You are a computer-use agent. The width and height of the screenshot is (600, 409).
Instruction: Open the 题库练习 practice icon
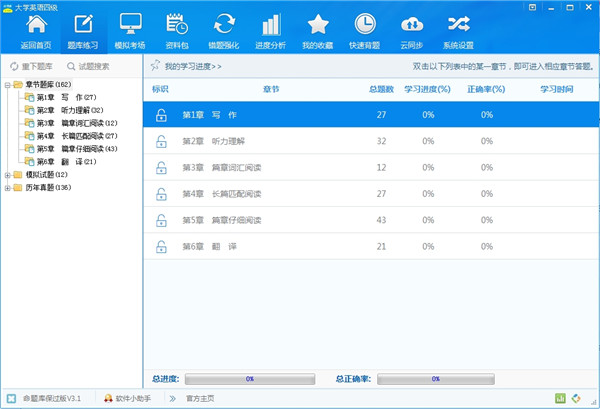click(83, 24)
